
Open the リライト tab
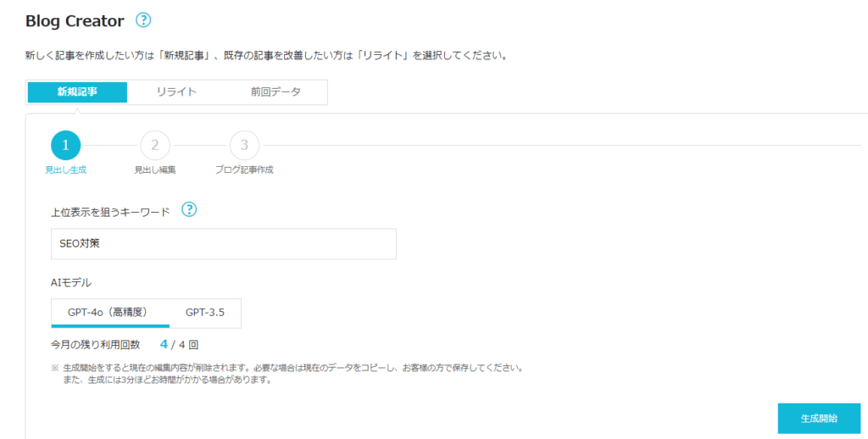[x=176, y=92]
